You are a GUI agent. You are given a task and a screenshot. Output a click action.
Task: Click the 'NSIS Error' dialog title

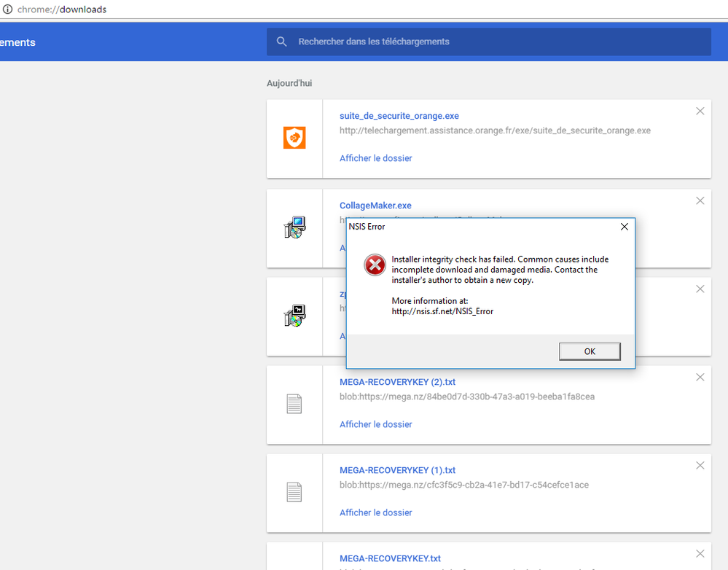coord(367,227)
